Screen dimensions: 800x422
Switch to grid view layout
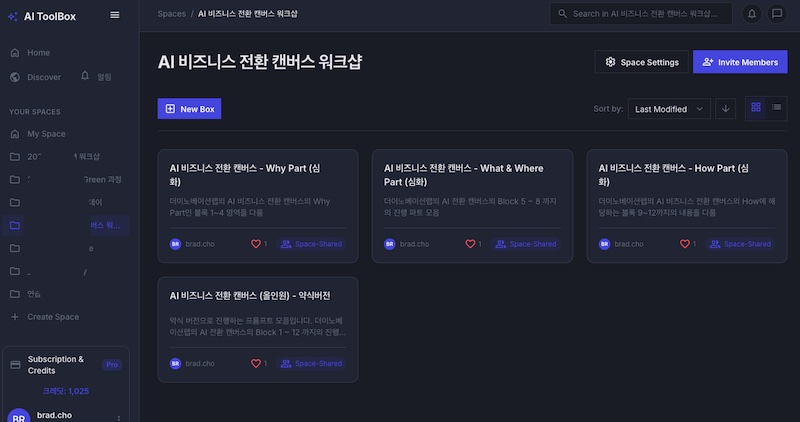click(756, 108)
